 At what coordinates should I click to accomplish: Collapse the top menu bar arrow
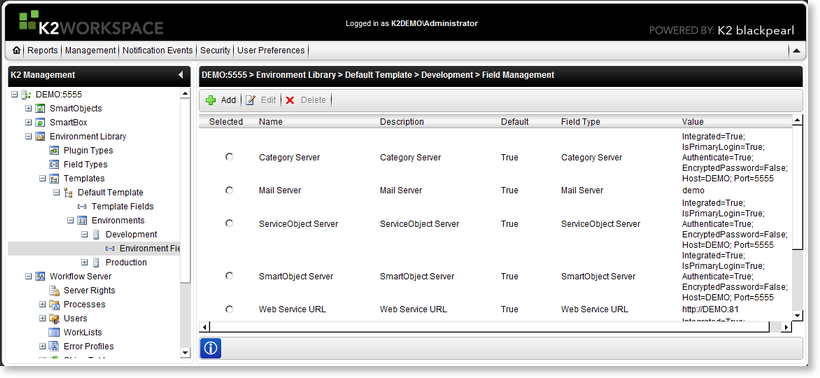coord(796,51)
